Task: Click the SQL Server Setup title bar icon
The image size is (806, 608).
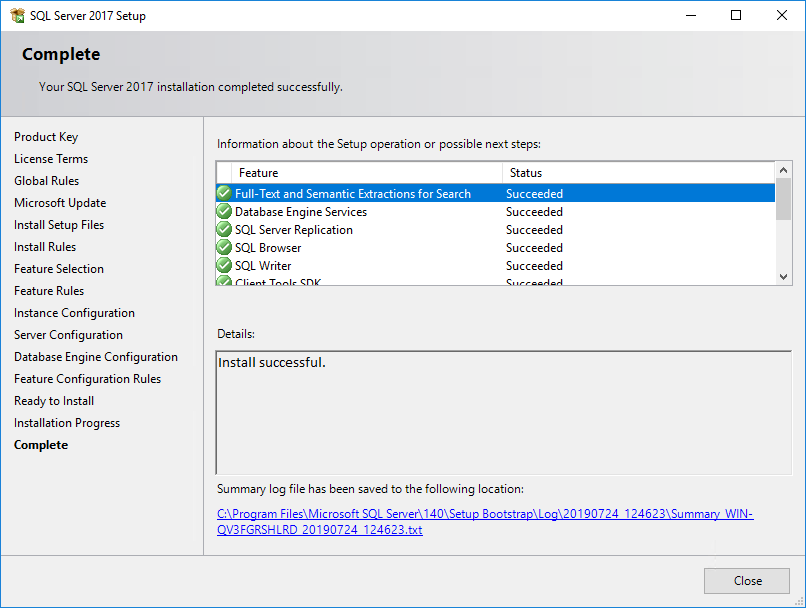Action: tap(17, 15)
